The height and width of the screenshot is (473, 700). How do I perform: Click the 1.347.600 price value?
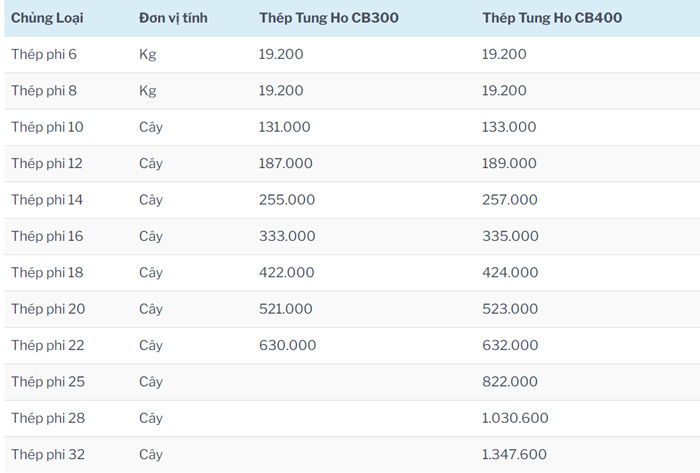(x=515, y=455)
